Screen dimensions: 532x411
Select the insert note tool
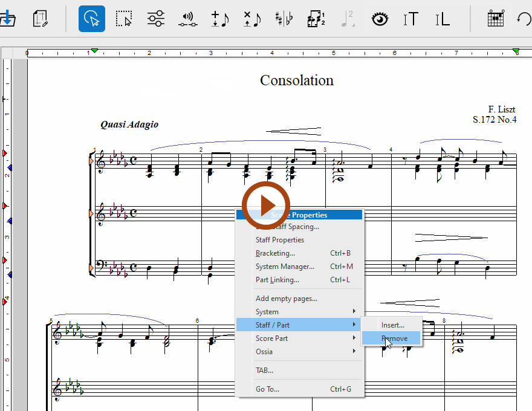point(220,19)
